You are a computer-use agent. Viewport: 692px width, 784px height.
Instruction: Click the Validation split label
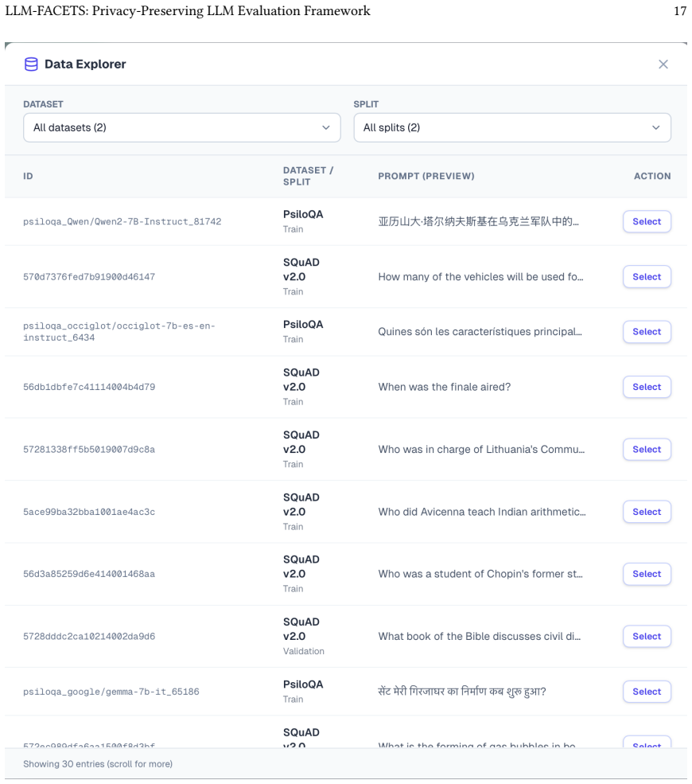tap(303, 651)
